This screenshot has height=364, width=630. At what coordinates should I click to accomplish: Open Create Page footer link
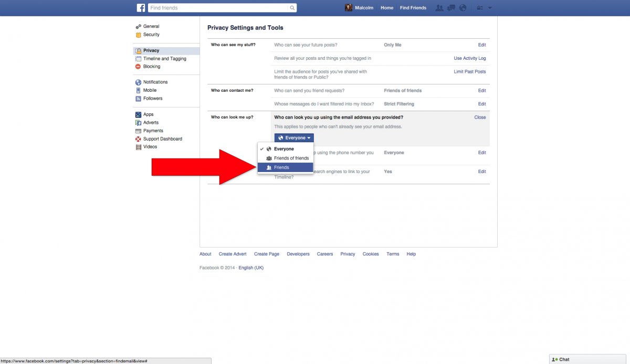coord(267,254)
